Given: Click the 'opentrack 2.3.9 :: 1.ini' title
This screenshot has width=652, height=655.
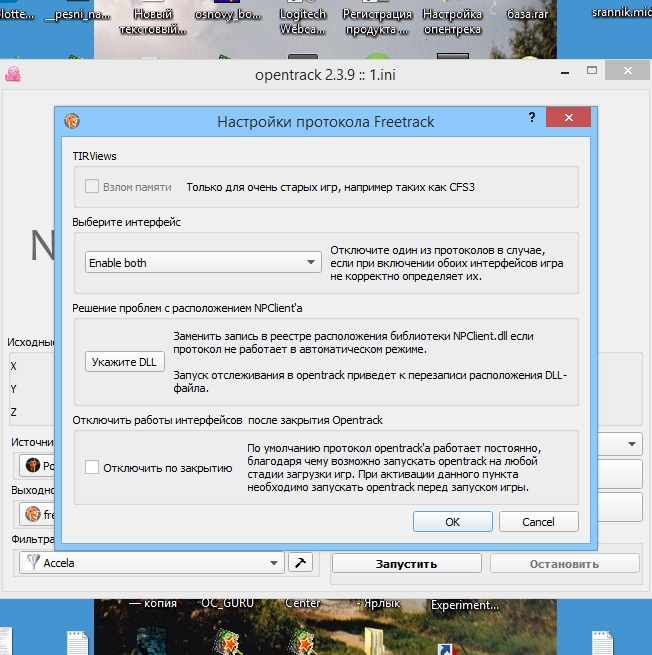Looking at the screenshot, I should tap(325, 75).
